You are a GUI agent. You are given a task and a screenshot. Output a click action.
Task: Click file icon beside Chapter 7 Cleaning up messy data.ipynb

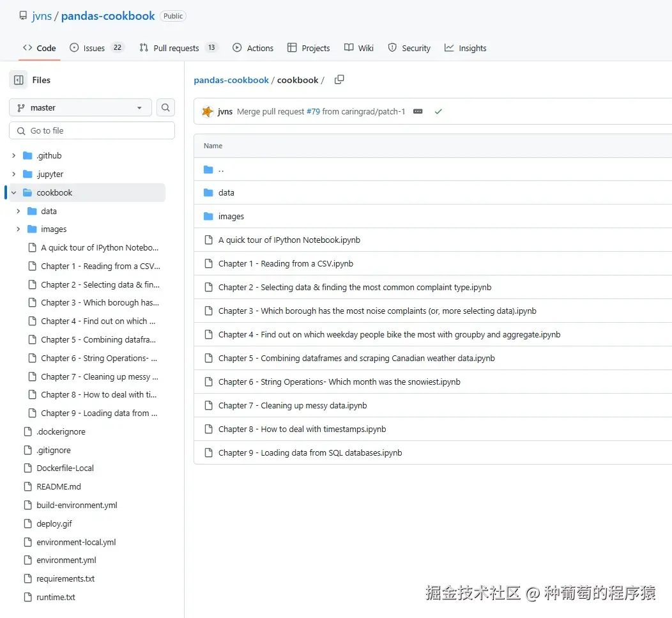tap(208, 405)
